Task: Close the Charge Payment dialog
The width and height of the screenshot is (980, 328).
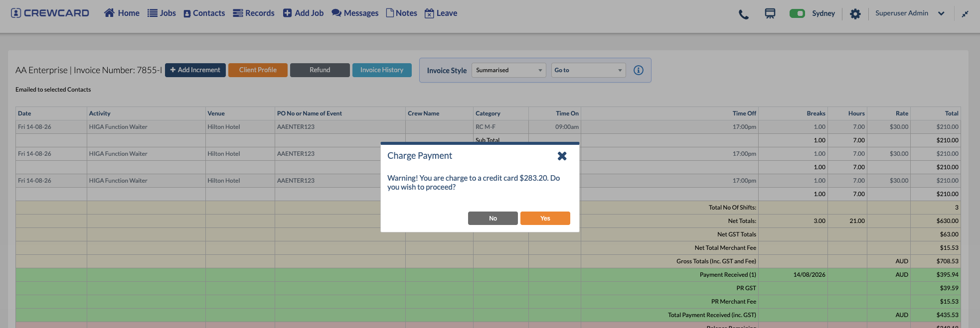Action: click(562, 156)
